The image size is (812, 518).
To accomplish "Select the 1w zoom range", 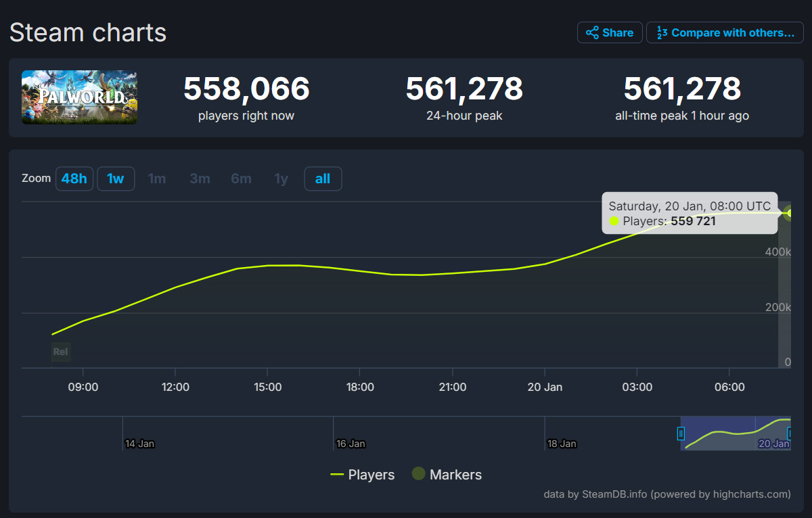I will pyautogui.click(x=116, y=179).
